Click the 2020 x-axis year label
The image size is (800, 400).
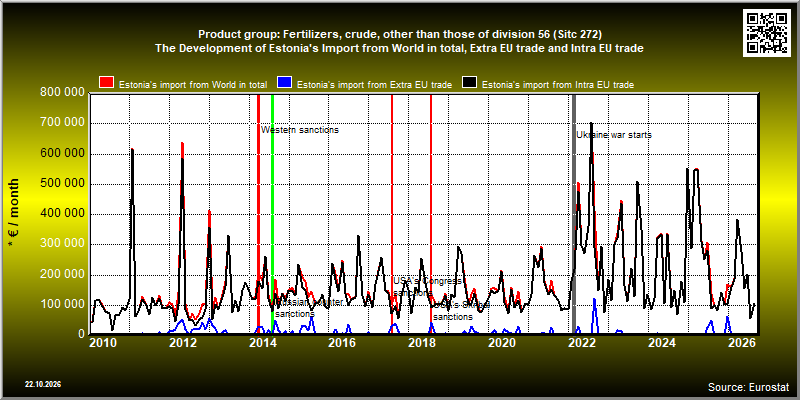coord(502,343)
